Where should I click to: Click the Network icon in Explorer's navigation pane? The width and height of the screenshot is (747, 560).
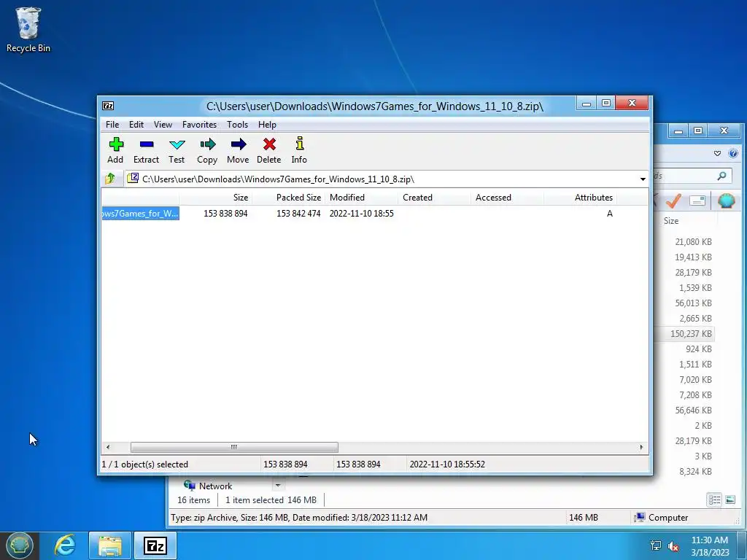tap(190, 485)
